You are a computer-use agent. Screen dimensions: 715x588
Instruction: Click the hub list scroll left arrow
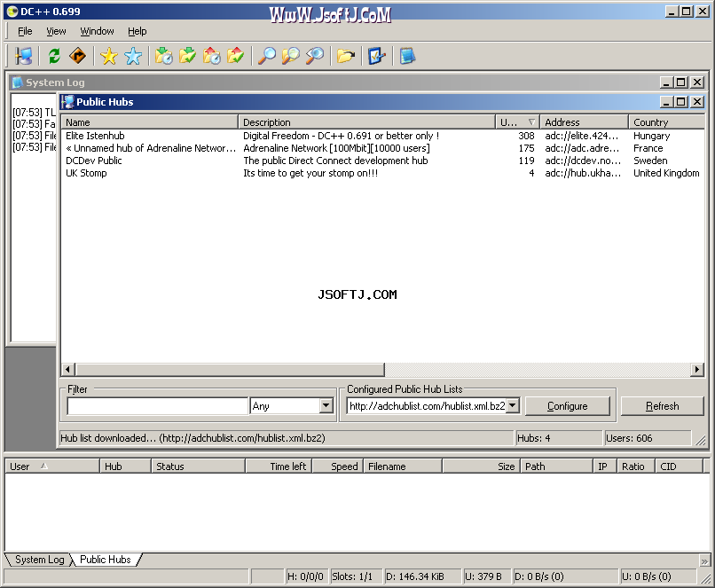[68, 369]
